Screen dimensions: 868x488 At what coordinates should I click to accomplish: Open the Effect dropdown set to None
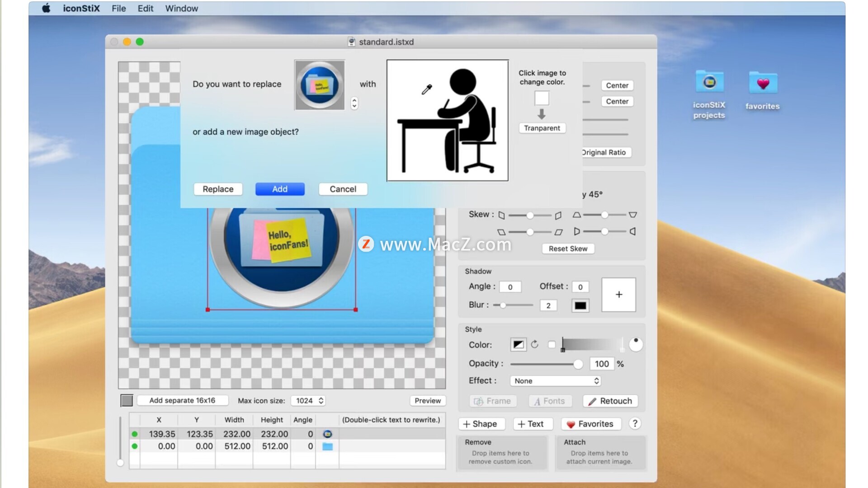556,381
